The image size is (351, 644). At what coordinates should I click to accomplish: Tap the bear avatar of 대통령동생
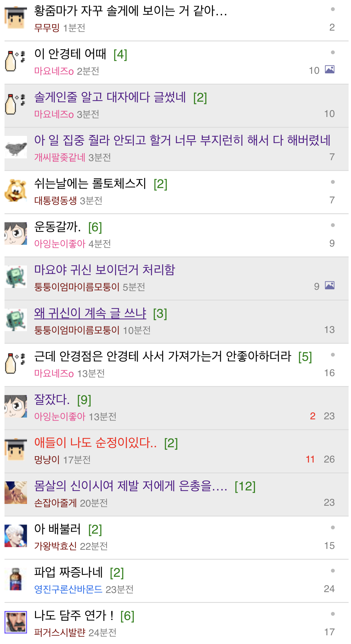(16, 190)
